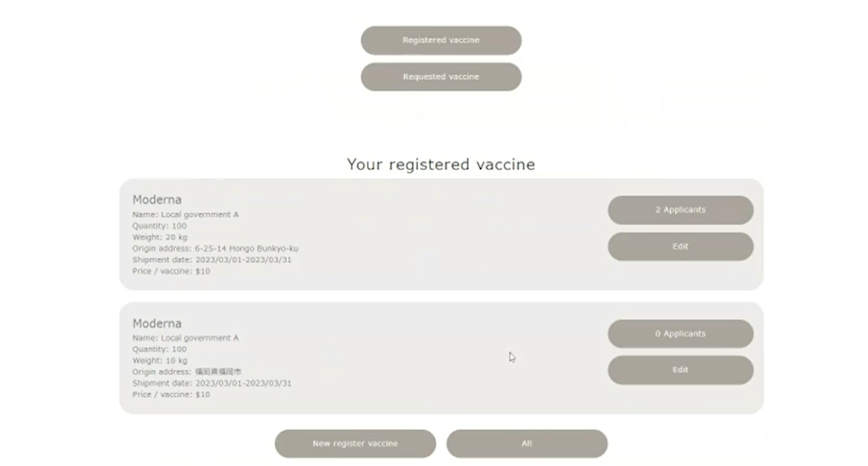Switch to Requested vaccine view

pyautogui.click(x=441, y=77)
